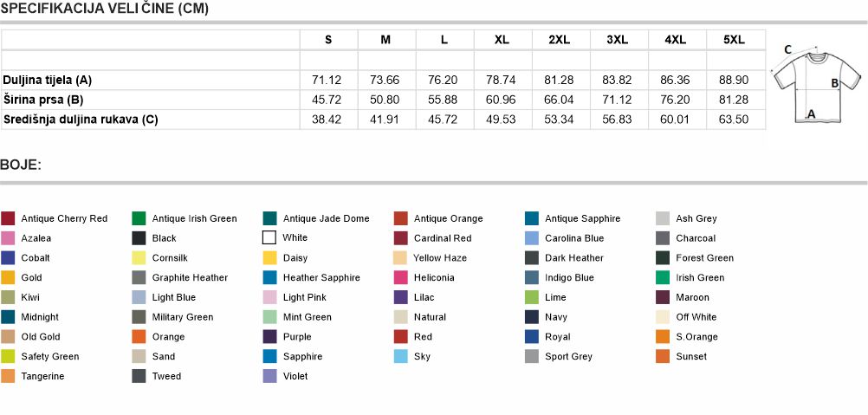Select the Military Green color label

(182, 317)
